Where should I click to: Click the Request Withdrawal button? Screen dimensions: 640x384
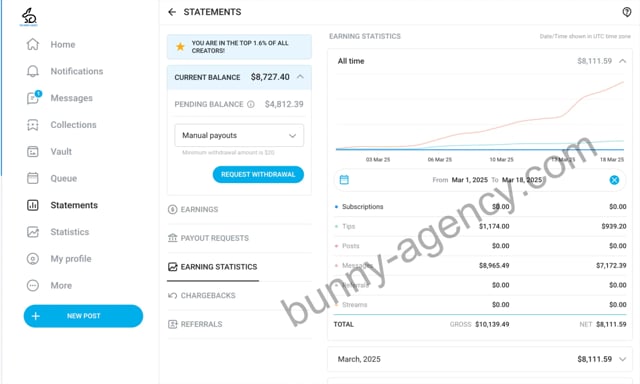pyautogui.click(x=258, y=174)
